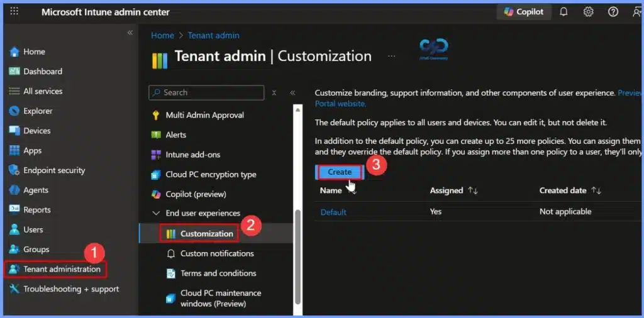Sort by the Created date column arrows

tap(596, 190)
